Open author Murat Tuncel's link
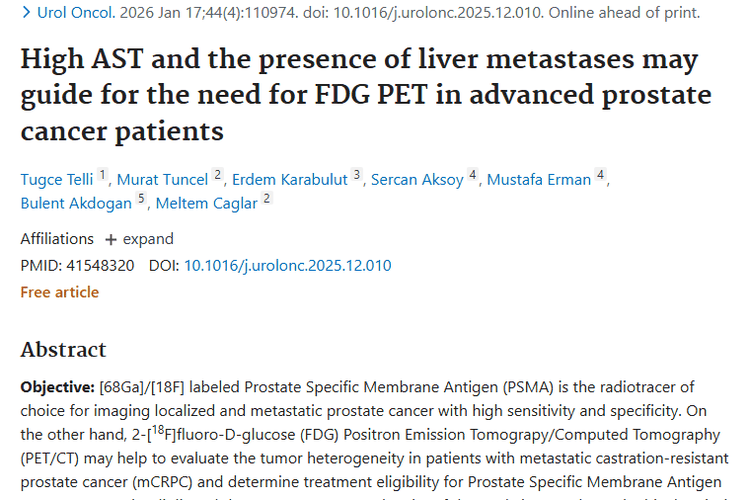Screen dimensions: 750x500 [x=163, y=180]
